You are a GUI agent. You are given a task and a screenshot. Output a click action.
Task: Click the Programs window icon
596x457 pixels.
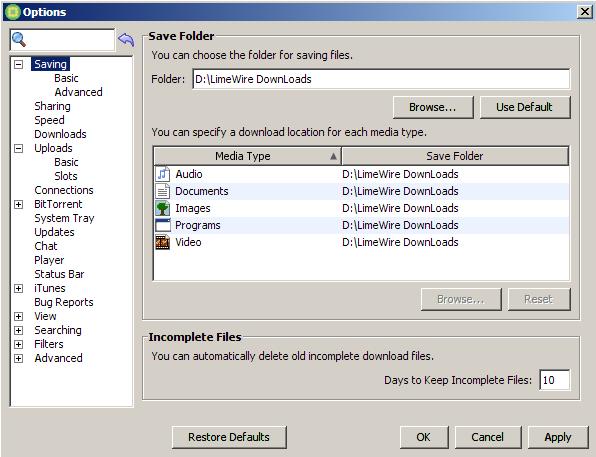pos(163,225)
